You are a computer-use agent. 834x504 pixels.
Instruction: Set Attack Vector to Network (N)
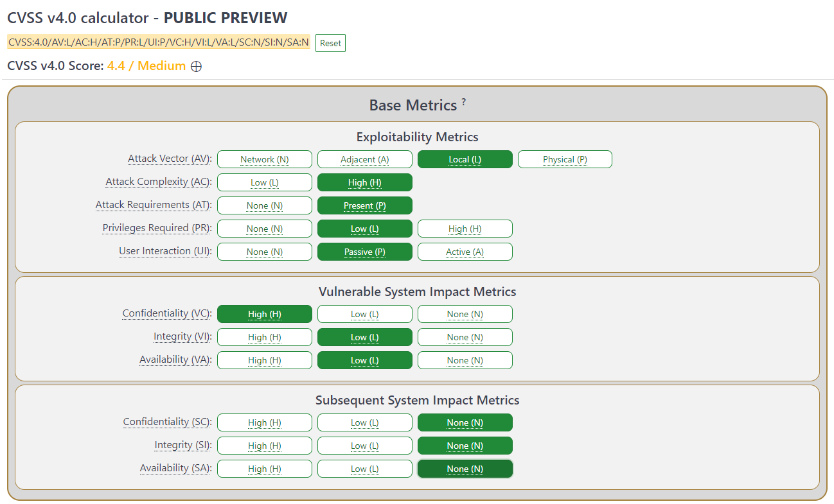[265, 159]
